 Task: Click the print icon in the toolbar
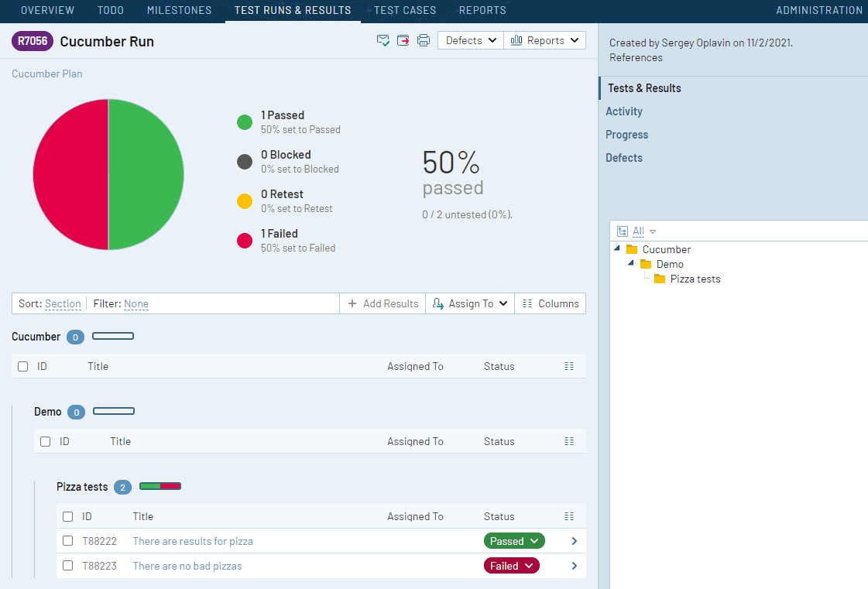tap(423, 39)
